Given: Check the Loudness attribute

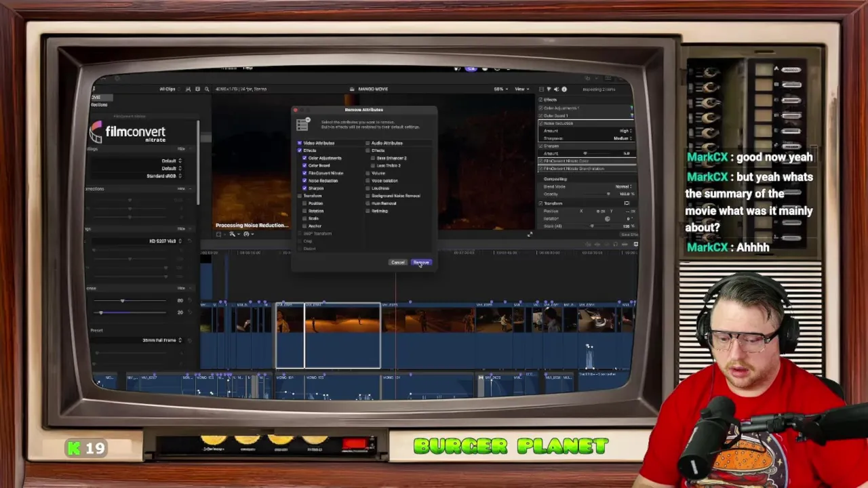Looking at the screenshot, I should (x=368, y=188).
